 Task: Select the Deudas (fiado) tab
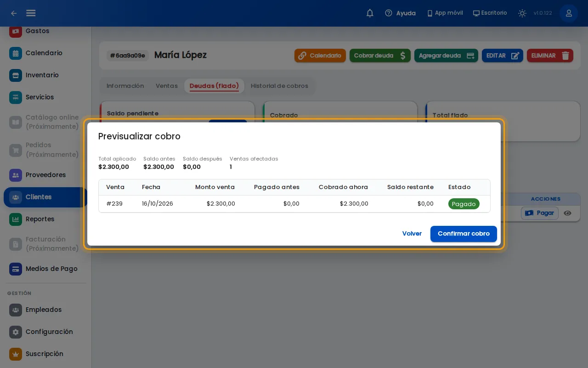pos(214,86)
